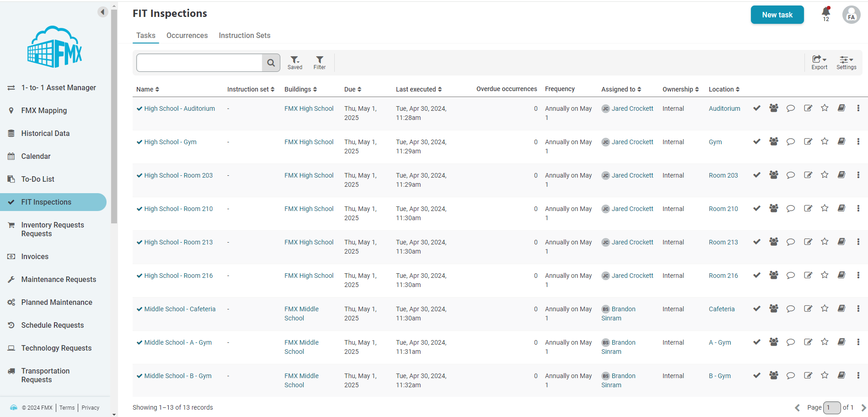This screenshot has width=868, height=417.
Task: Open the Saved filters dropdown
Action: pos(295,63)
